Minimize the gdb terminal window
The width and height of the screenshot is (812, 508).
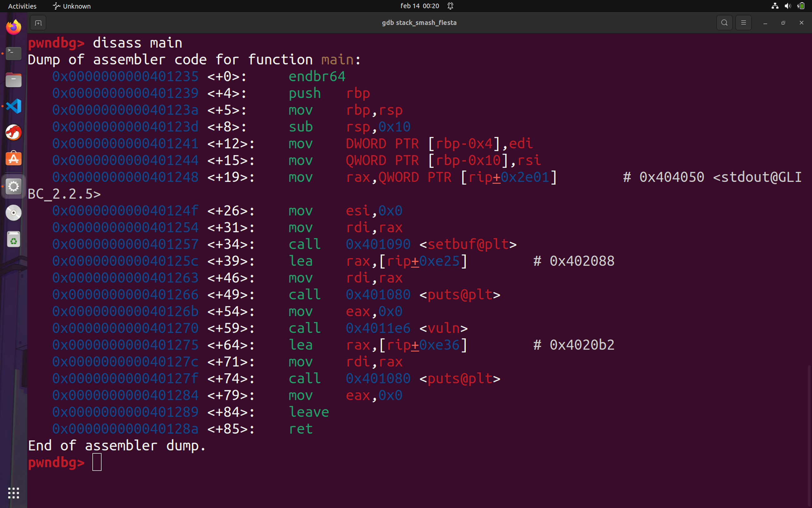765,23
